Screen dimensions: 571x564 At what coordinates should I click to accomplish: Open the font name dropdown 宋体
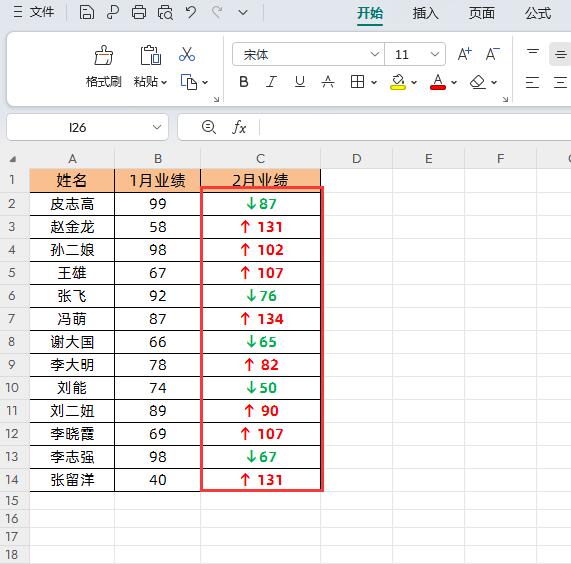374,54
